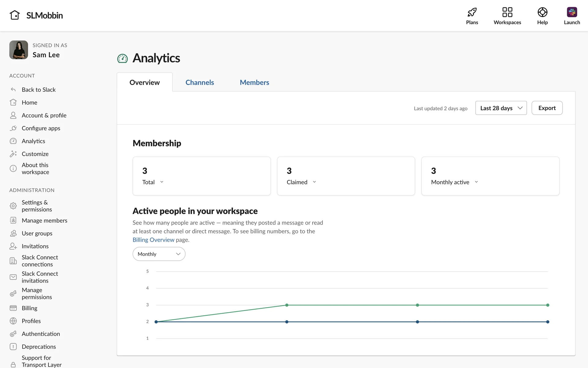The image size is (588, 368).
Task: Expand the Monthly interval dropdown
Action: click(x=159, y=254)
